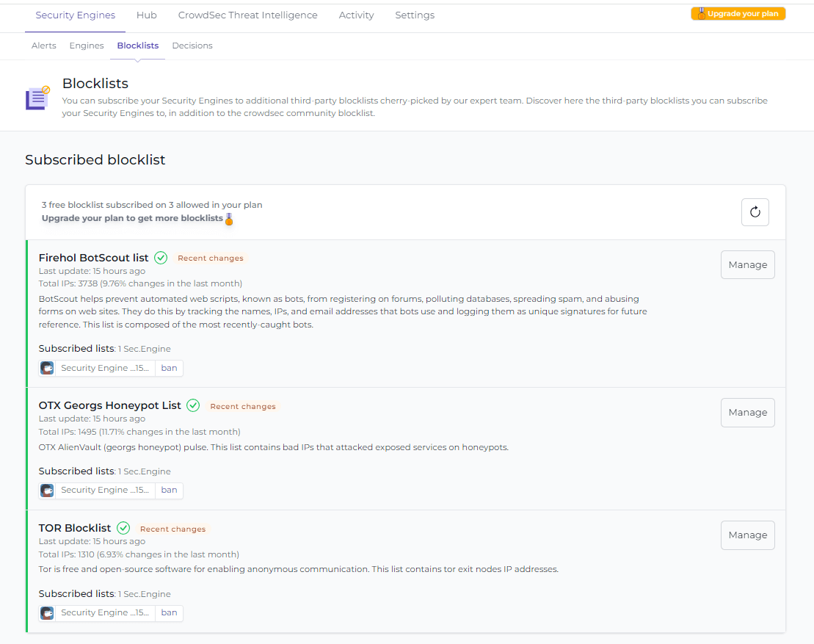Click the ban tag under OTX Georgs Honeypot List

point(169,490)
